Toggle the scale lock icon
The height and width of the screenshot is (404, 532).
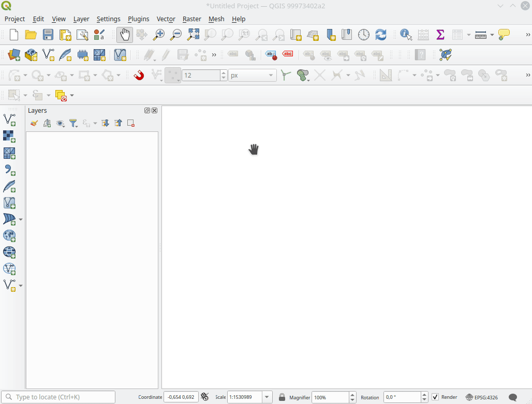pos(282,397)
